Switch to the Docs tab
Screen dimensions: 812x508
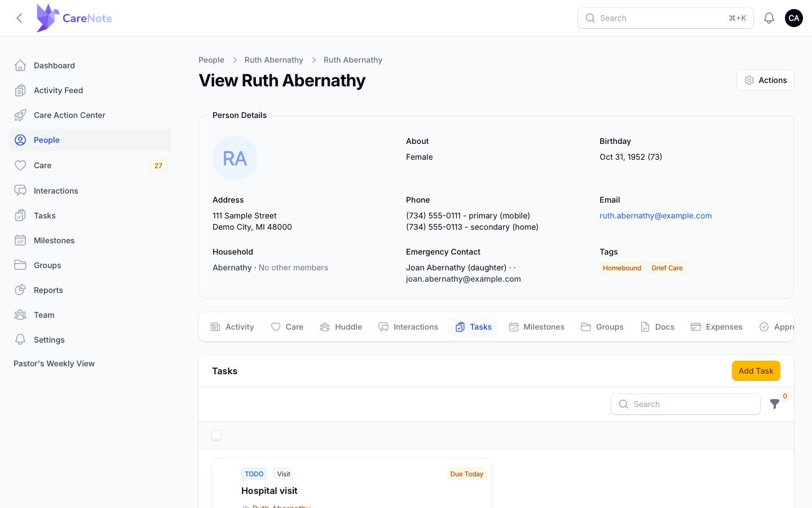(657, 327)
